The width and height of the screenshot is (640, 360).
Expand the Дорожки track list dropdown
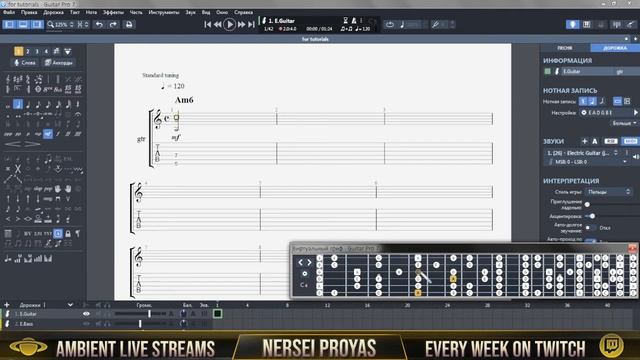(70, 305)
